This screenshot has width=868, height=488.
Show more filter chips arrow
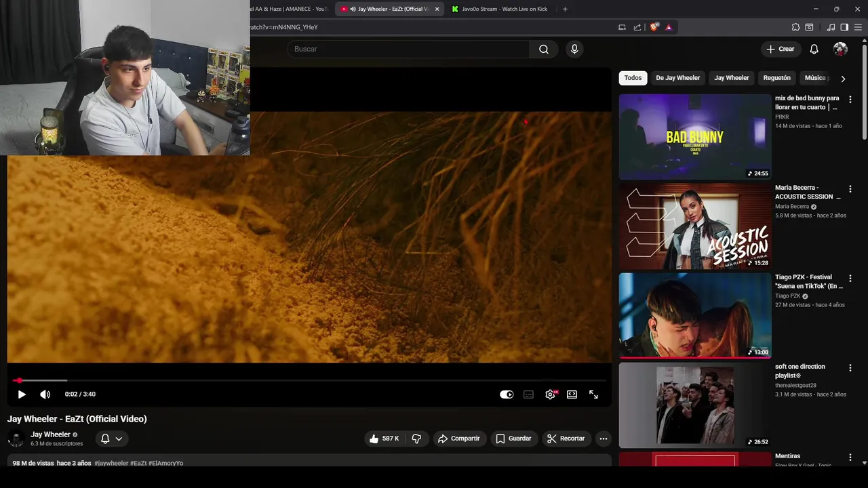(x=843, y=79)
